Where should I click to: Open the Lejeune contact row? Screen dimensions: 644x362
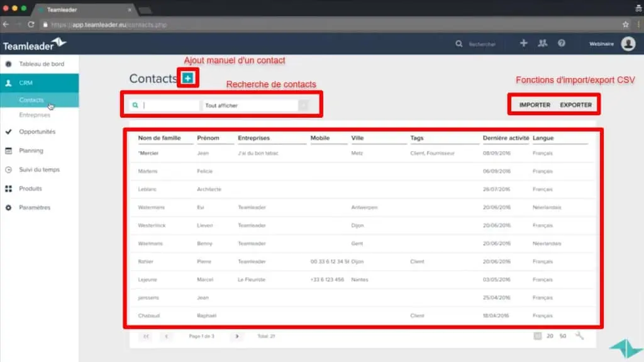click(x=363, y=280)
